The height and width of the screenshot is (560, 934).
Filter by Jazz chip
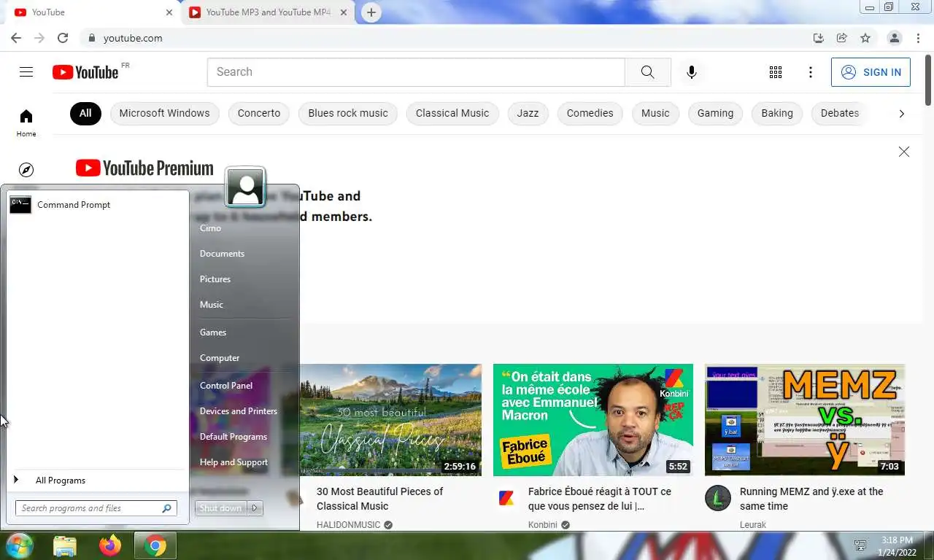[528, 113]
